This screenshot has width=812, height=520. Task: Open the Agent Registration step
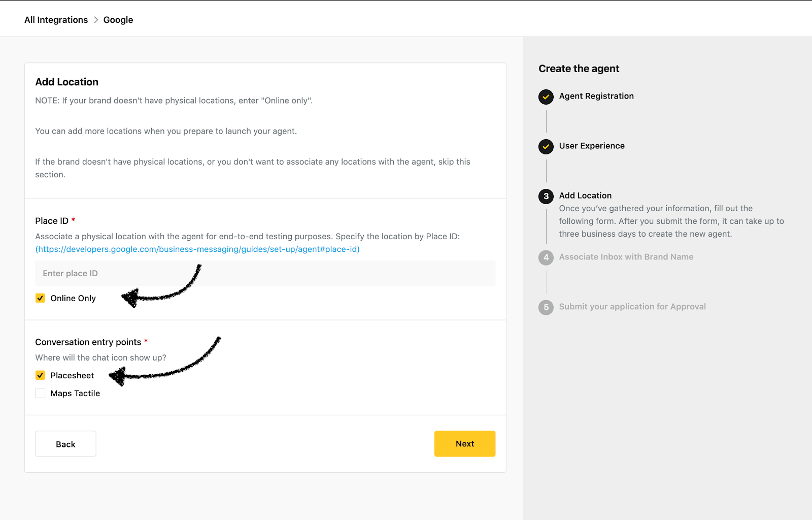[x=596, y=96]
